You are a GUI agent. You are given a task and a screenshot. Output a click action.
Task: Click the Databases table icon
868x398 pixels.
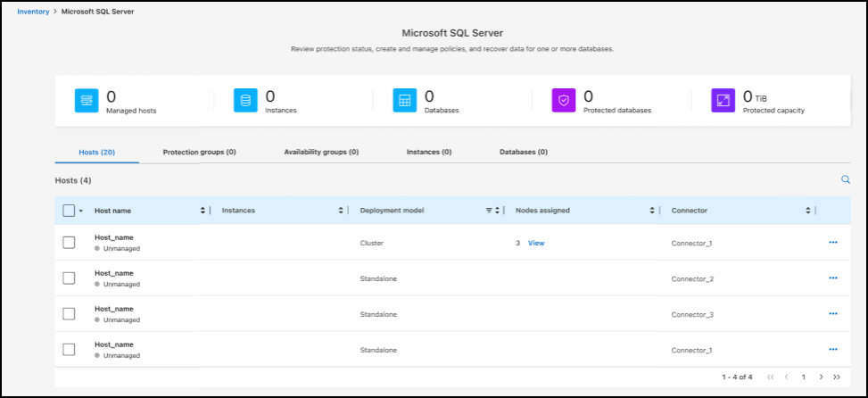pyautogui.click(x=404, y=101)
